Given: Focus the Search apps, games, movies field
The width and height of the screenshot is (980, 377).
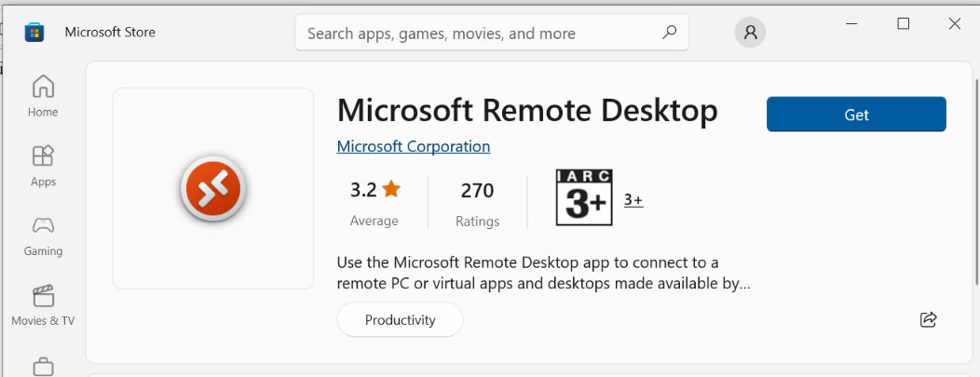Looking at the screenshot, I should pos(492,33).
